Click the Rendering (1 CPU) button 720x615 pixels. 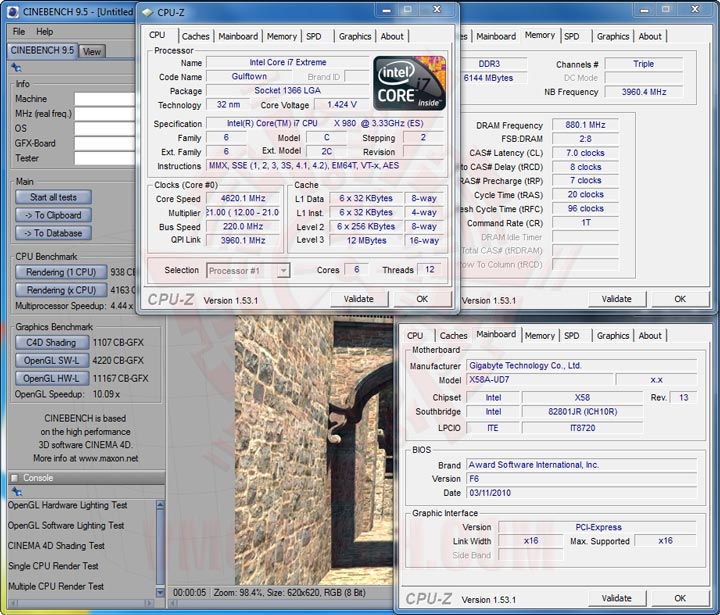61,272
